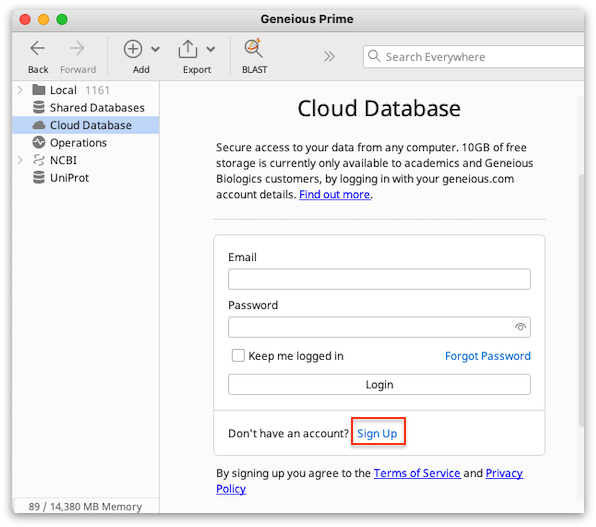596x527 pixels.
Task: Open the Export dropdown arrow
Action: (x=211, y=49)
